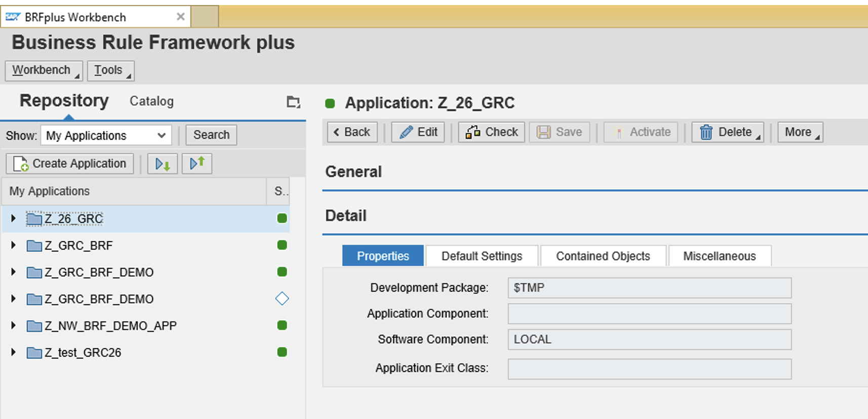Click the green status icon of Z_GRC_BRF row
The height and width of the screenshot is (419, 868).
(x=282, y=245)
